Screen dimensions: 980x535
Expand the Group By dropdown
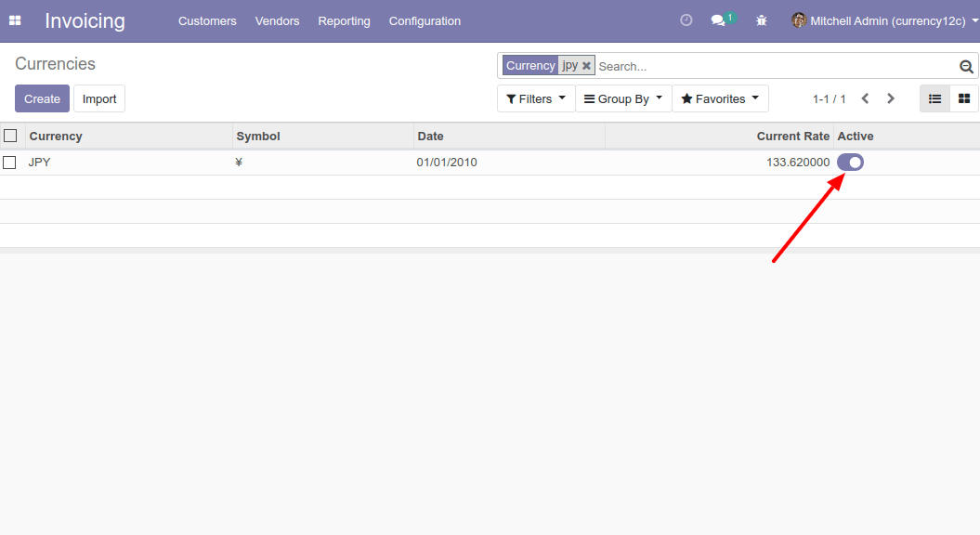point(623,98)
